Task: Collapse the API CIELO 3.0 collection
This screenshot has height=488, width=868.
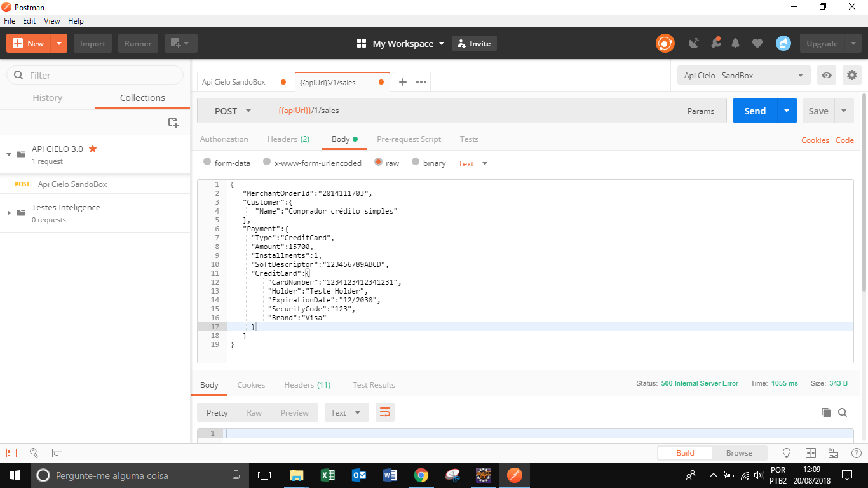Action: pyautogui.click(x=9, y=154)
